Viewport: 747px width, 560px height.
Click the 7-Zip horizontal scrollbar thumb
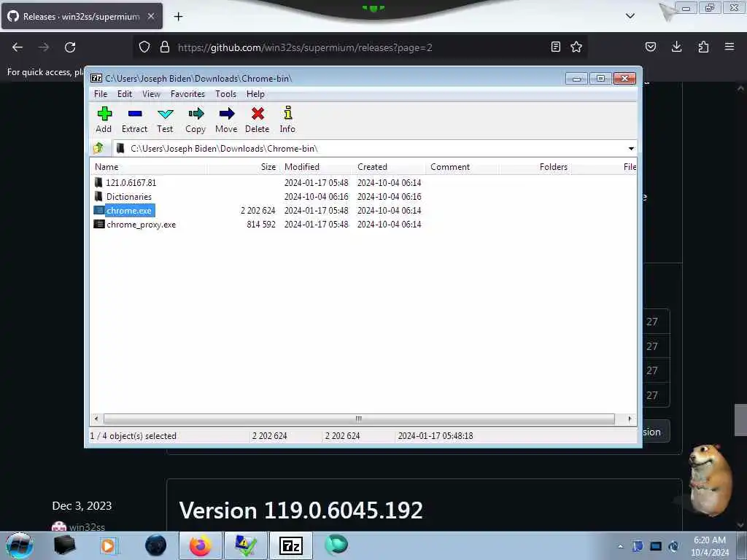pos(359,419)
